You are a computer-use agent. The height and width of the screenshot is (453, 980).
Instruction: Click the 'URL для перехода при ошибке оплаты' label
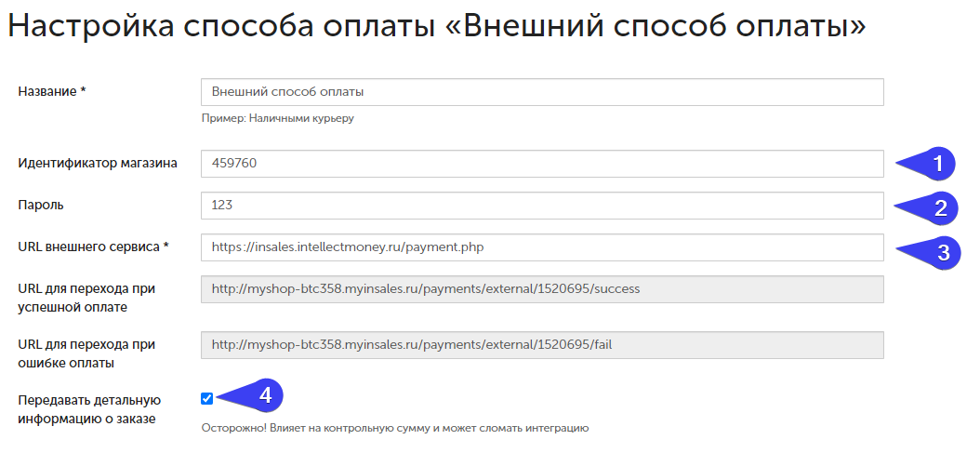coord(86,353)
